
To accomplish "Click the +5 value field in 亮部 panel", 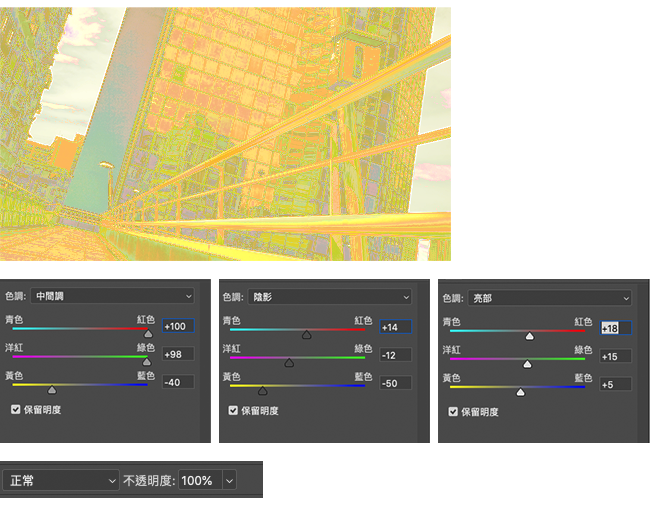I will point(616,385).
